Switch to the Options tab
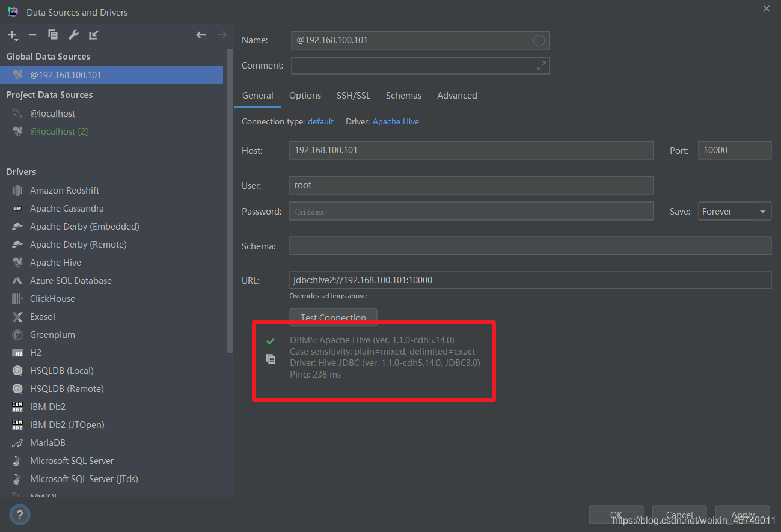 pyautogui.click(x=305, y=96)
